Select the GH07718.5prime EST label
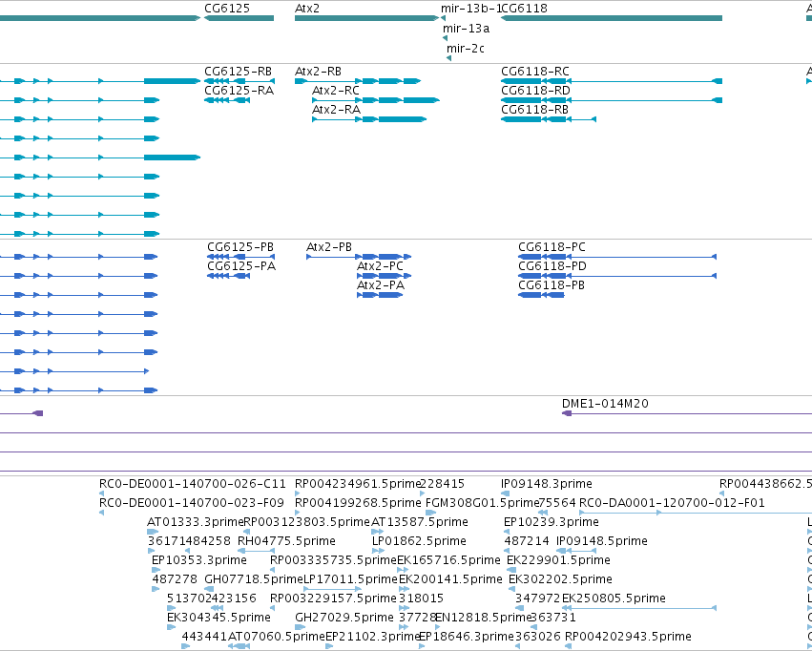Viewport: 812px width, 651px height. point(253,579)
